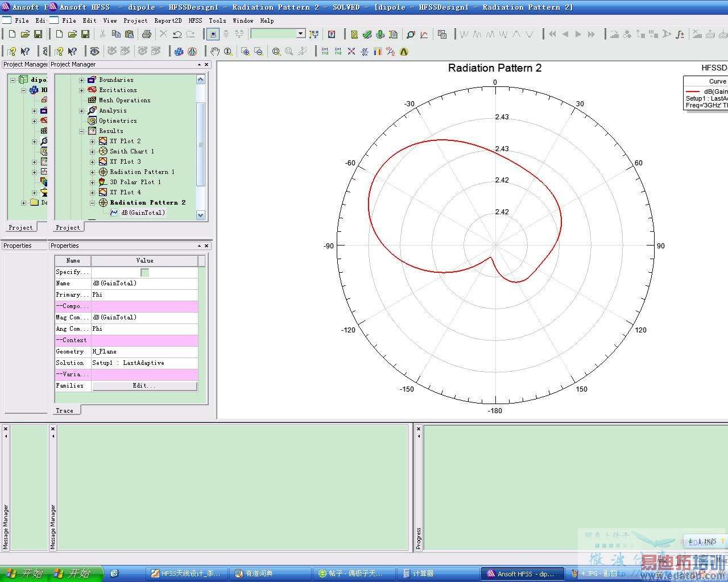Tick the Specify checkbox in Properties
This screenshot has height=582, width=728.
pos(144,272)
